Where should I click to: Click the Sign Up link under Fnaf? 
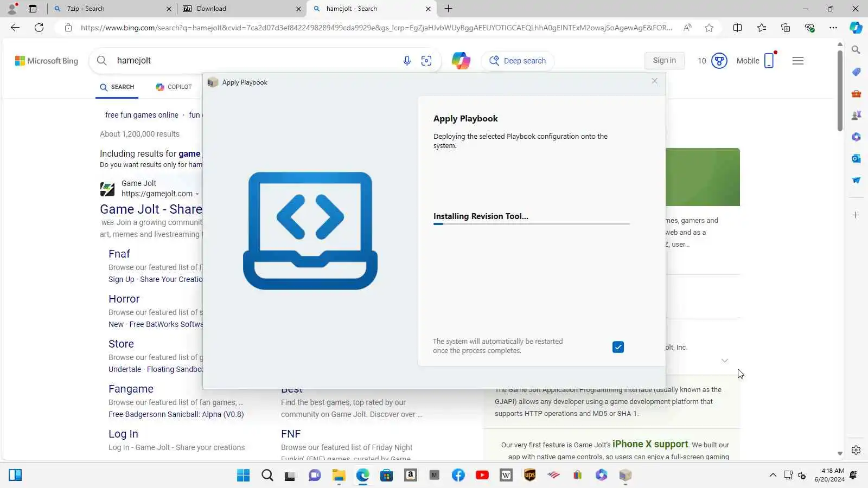pyautogui.click(x=122, y=279)
